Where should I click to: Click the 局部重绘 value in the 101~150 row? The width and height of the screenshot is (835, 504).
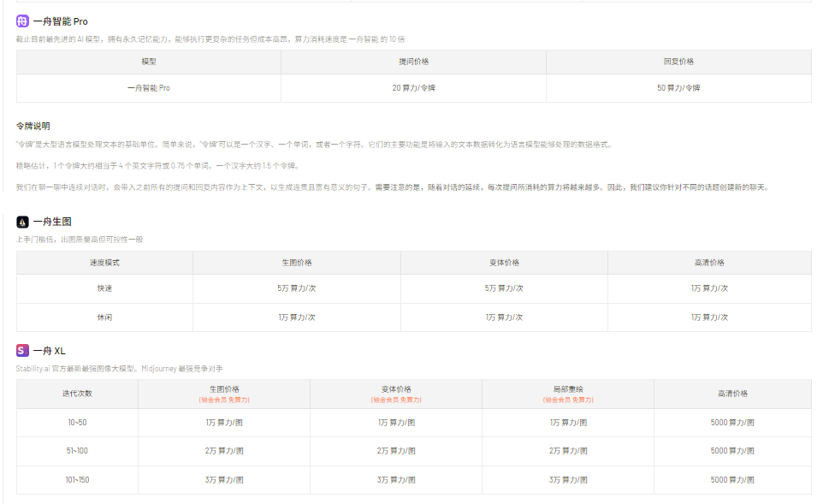pos(568,480)
